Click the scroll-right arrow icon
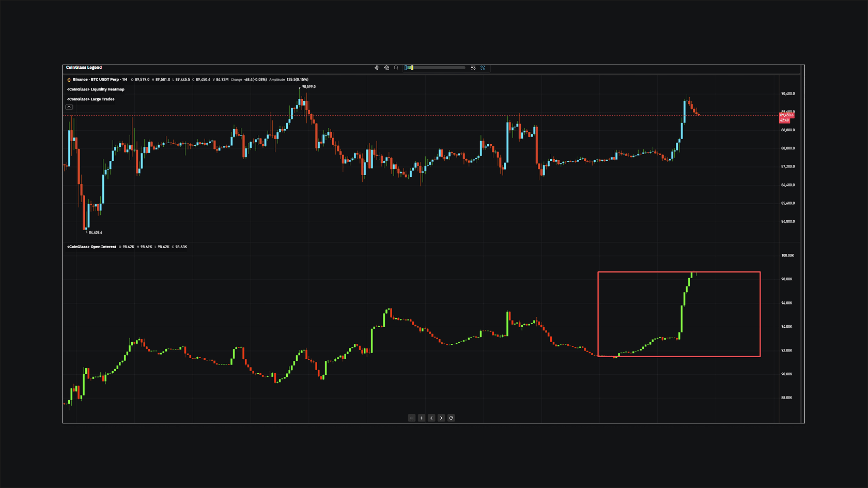The height and width of the screenshot is (488, 868). 441,418
